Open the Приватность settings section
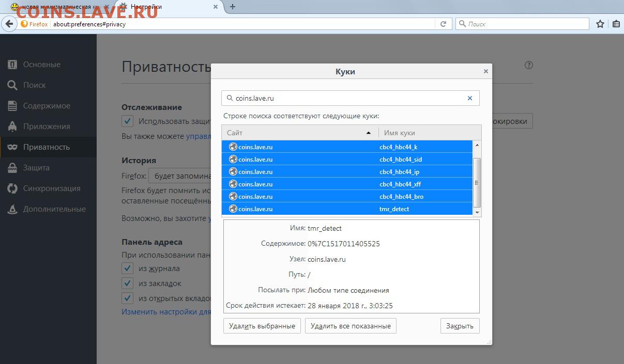Image resolution: width=624 pixels, height=364 pixels. click(x=48, y=147)
